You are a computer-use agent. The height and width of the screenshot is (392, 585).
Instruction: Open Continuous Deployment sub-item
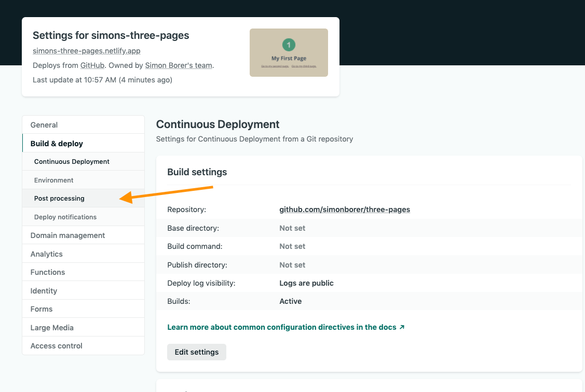[72, 162]
